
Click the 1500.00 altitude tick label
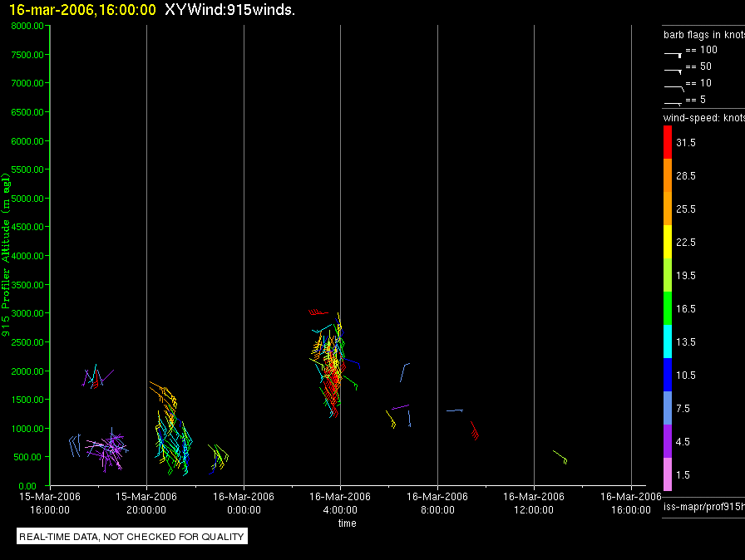point(27,400)
